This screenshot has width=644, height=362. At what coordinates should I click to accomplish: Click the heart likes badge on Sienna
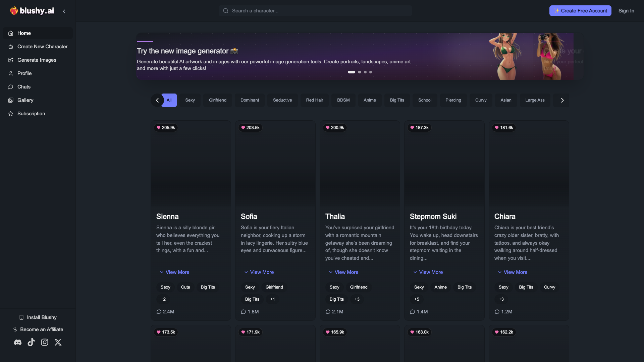tap(166, 128)
